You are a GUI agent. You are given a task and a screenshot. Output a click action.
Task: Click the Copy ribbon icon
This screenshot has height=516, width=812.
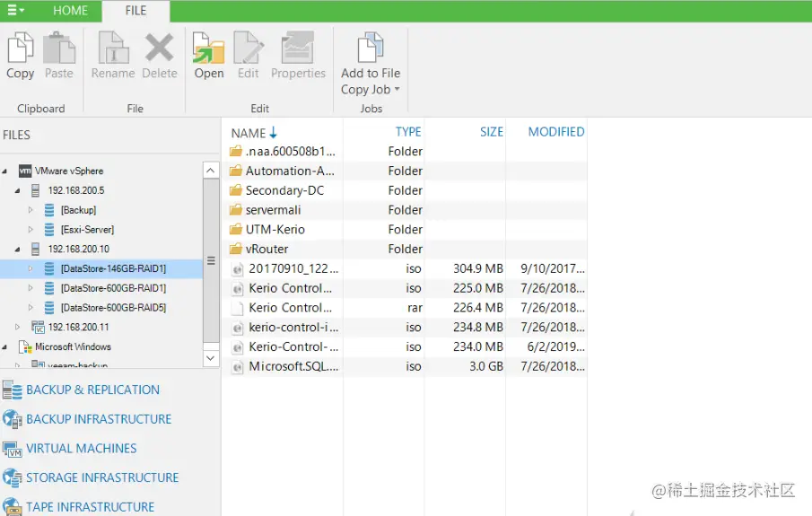(x=21, y=48)
